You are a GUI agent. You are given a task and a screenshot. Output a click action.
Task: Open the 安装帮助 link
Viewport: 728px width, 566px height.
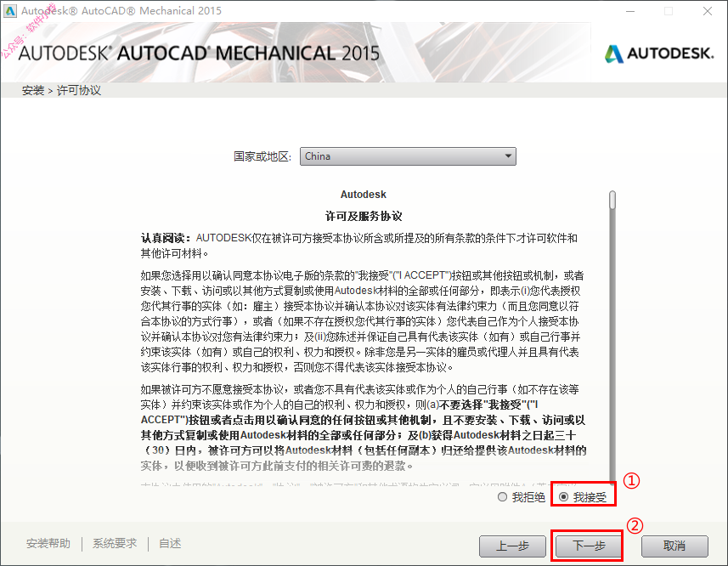(48, 543)
